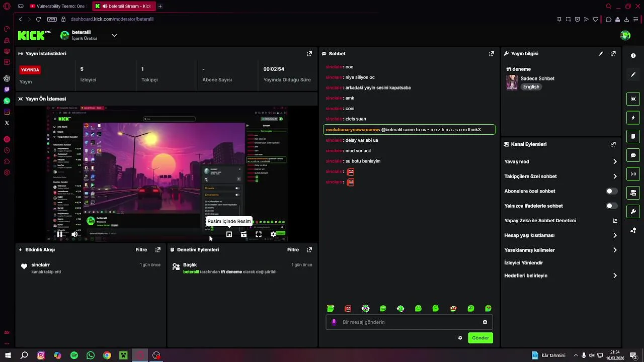This screenshot has width=644, height=362.
Task: Edit stream info with pencil icon
Action: [601, 54]
